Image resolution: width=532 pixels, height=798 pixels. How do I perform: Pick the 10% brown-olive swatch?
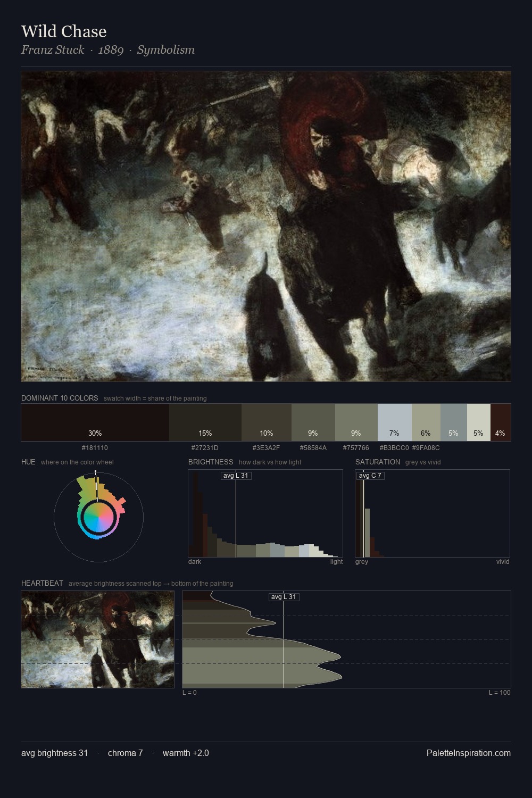coord(267,422)
